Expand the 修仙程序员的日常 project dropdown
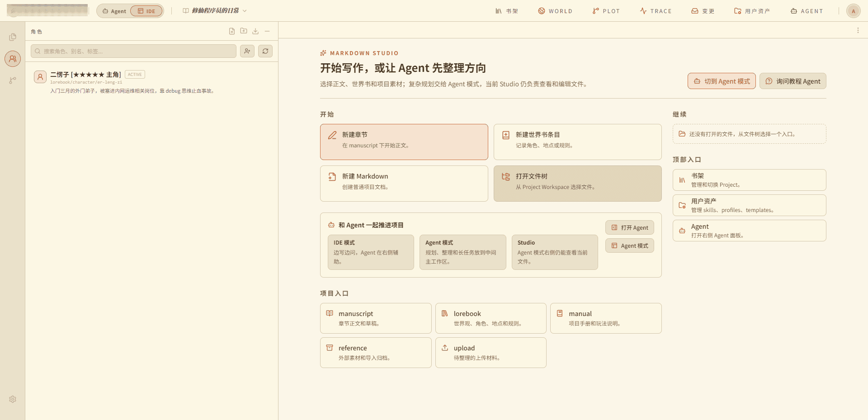Screen dimensions: 868x420 (x=215, y=11)
